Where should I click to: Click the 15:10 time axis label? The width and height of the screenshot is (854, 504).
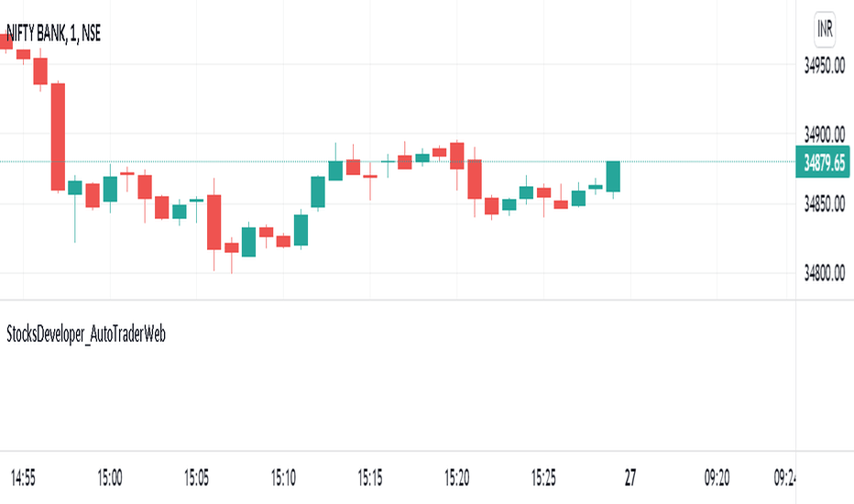coord(283,477)
